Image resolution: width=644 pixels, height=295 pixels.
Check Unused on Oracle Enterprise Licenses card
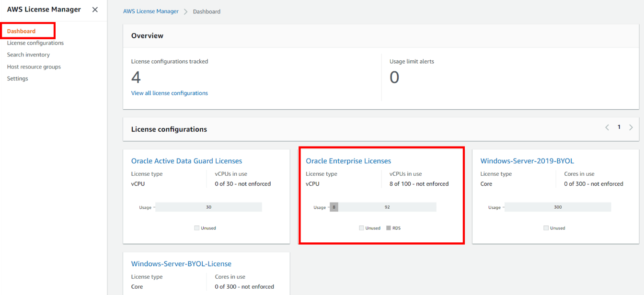tap(361, 228)
